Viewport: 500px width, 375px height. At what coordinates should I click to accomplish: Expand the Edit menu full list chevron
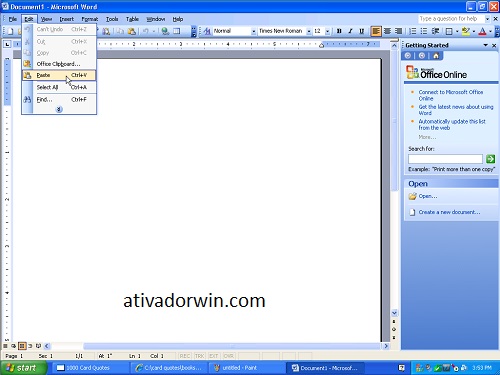point(59,109)
